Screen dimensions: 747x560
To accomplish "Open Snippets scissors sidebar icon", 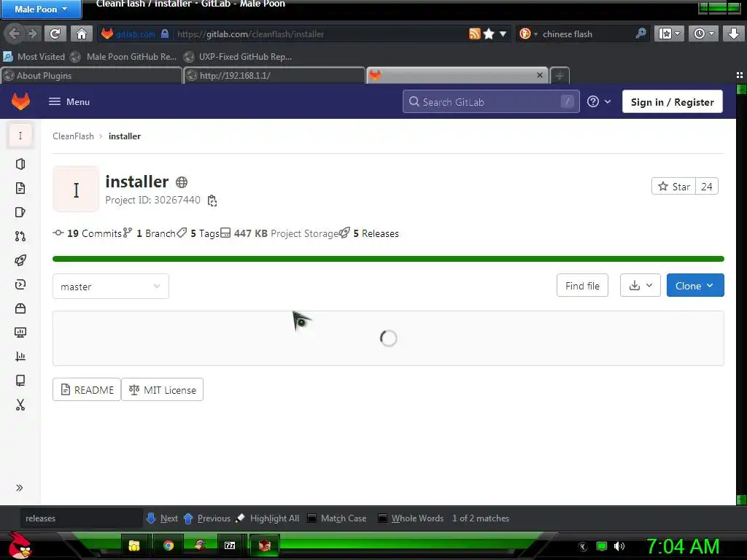I will pyautogui.click(x=20, y=405).
